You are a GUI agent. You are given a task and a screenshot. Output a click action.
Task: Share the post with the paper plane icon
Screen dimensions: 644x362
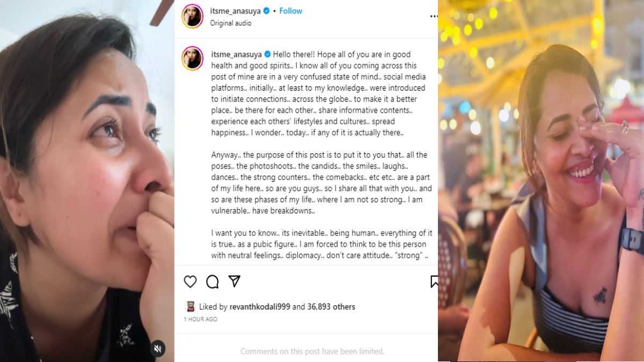pos(234,281)
